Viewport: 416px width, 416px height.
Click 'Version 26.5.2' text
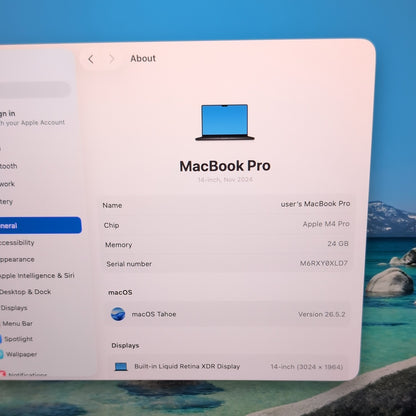pyautogui.click(x=322, y=314)
